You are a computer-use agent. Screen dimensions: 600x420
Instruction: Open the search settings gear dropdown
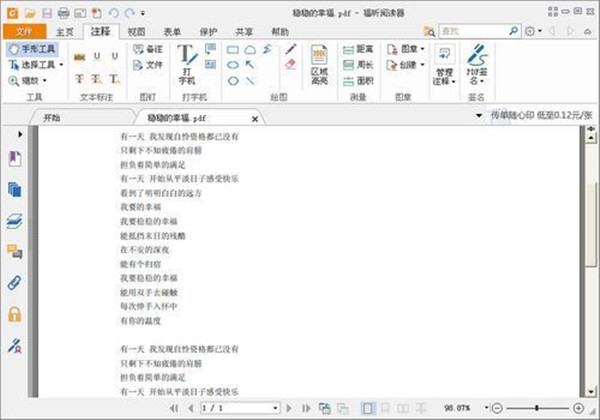(533, 31)
